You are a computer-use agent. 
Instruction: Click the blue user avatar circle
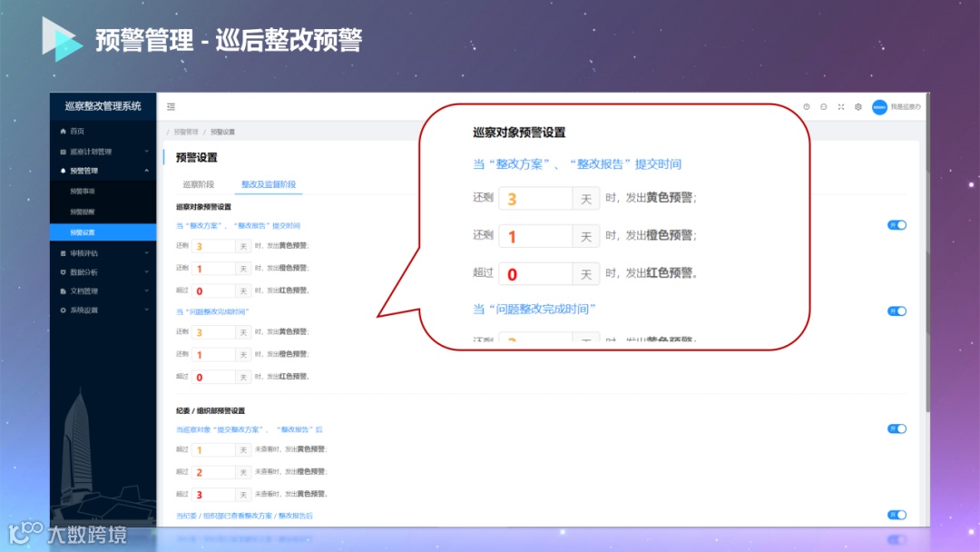pyautogui.click(x=879, y=107)
